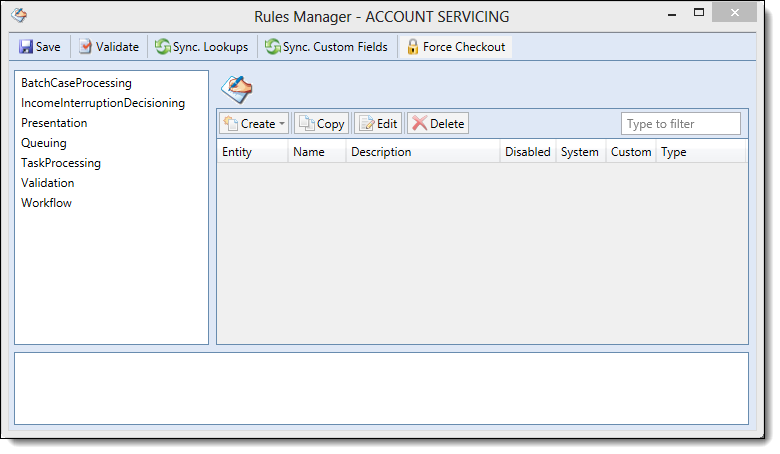Sort by the Disabled column header
This screenshot has height=454, width=780.
[x=527, y=152]
